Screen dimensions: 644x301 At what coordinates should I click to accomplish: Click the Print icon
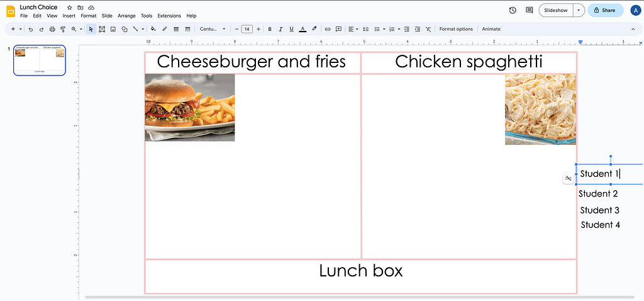click(52, 29)
